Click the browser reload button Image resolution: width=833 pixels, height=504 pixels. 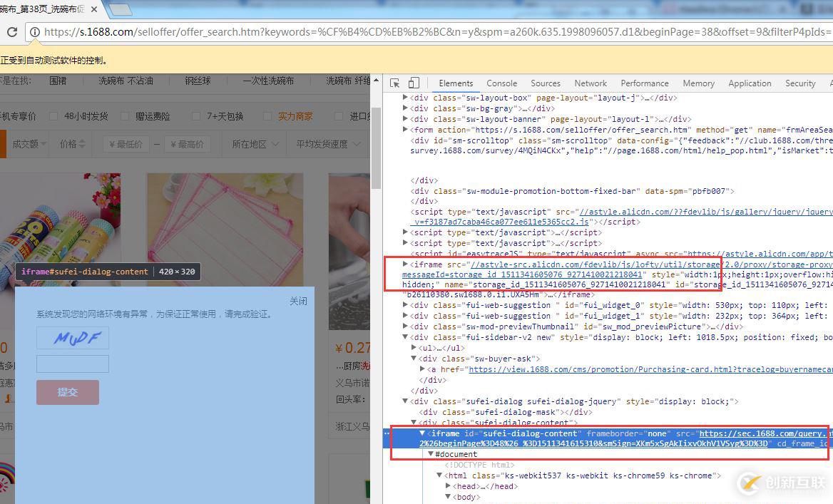(12, 32)
